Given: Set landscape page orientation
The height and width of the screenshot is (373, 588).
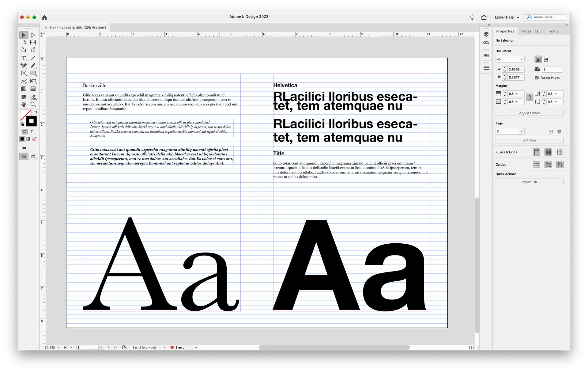Looking at the screenshot, I should [x=546, y=59].
